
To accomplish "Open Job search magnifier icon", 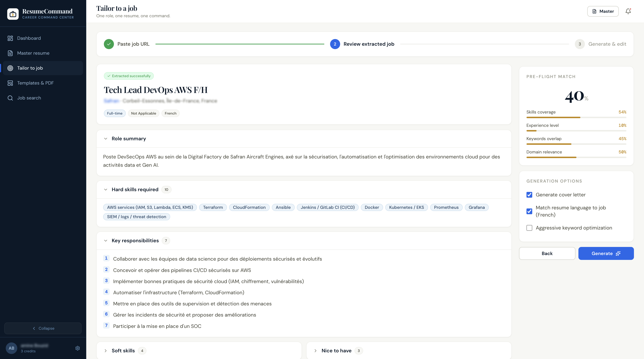I will (x=10, y=98).
